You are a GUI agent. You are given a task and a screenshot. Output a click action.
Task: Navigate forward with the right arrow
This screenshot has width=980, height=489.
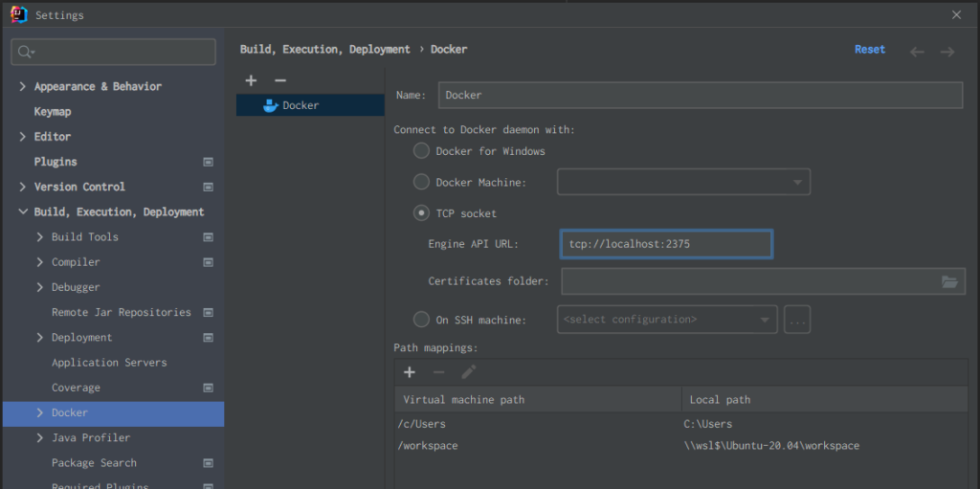947,52
